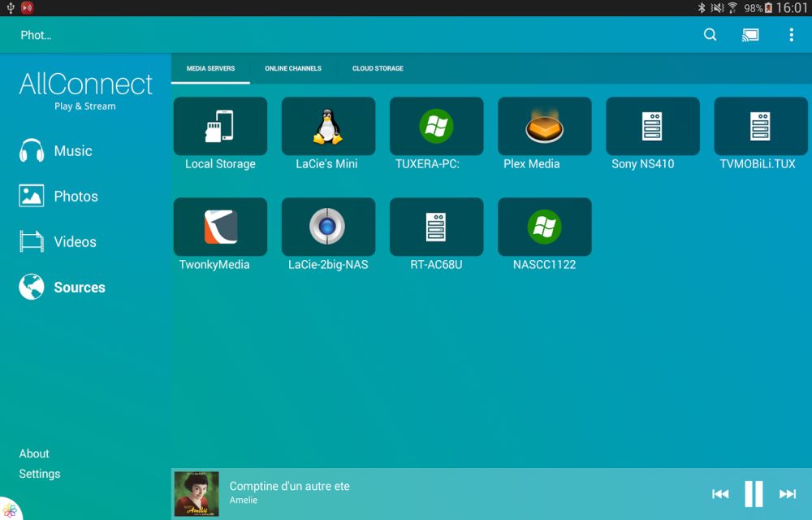Open the RT-AC68U server icon
Image resolution: width=812 pixels, height=520 pixels.
437,227
